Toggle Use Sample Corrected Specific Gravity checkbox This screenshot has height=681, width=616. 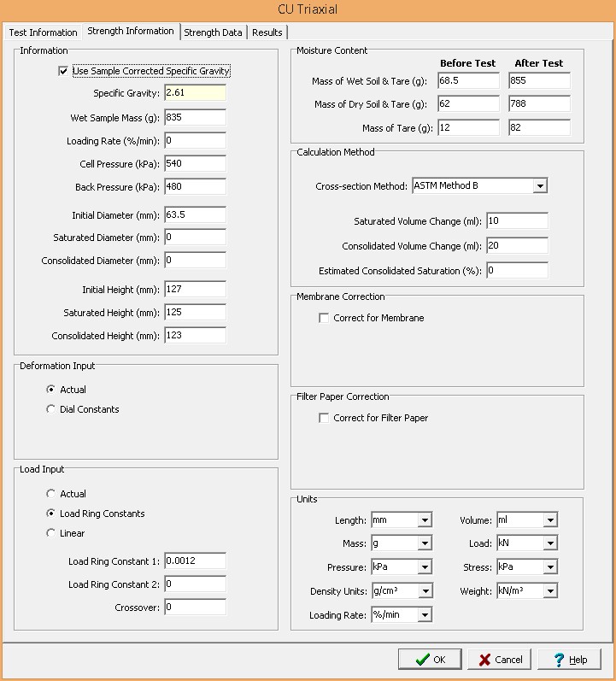(63, 72)
